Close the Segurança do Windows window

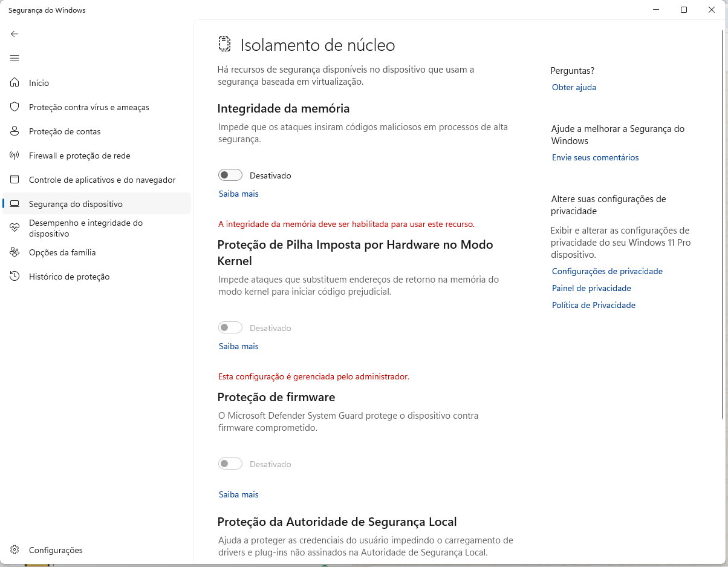point(712,10)
